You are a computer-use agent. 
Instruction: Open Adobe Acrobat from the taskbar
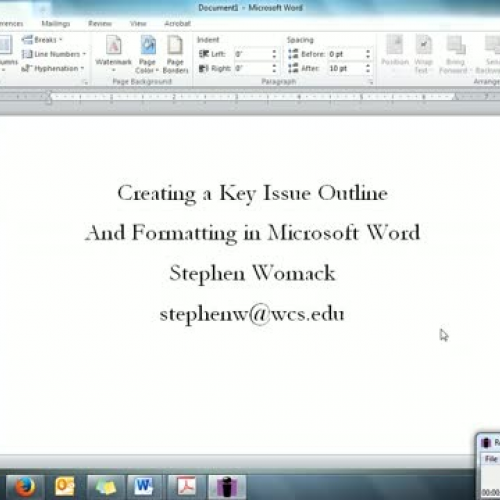click(186, 487)
